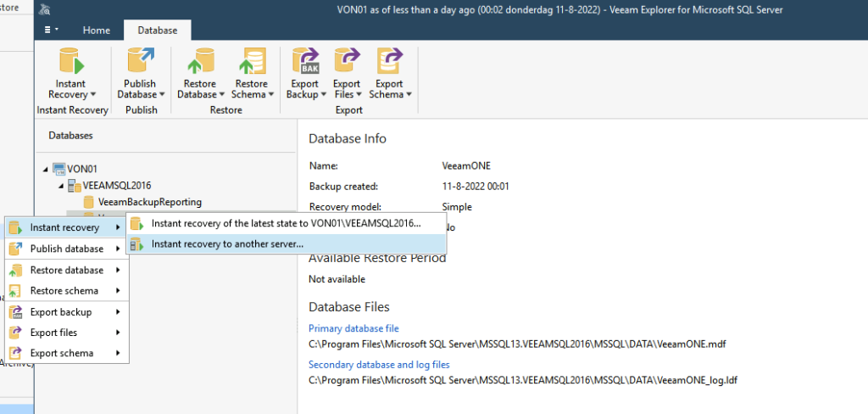Collapse the VEEAMSQL2016 instance node
868x414 pixels.
60,186
